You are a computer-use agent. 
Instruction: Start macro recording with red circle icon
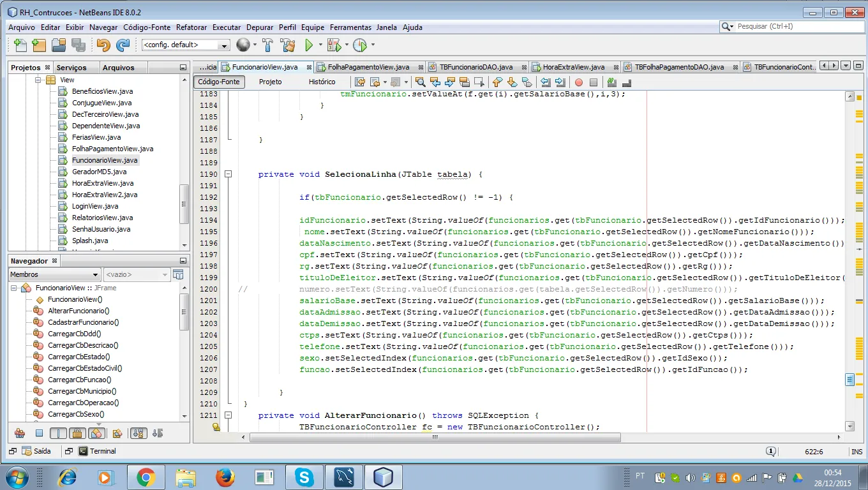point(579,82)
